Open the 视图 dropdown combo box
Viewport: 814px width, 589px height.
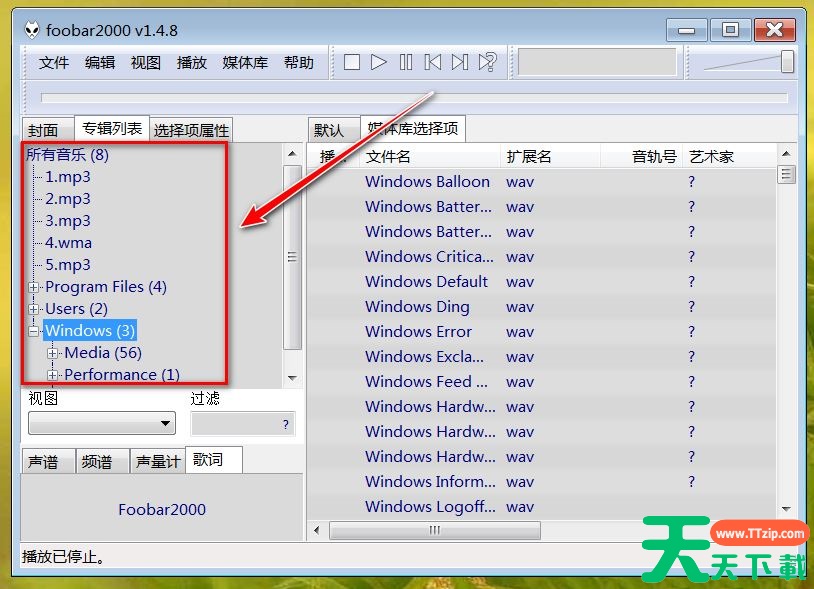[102, 423]
